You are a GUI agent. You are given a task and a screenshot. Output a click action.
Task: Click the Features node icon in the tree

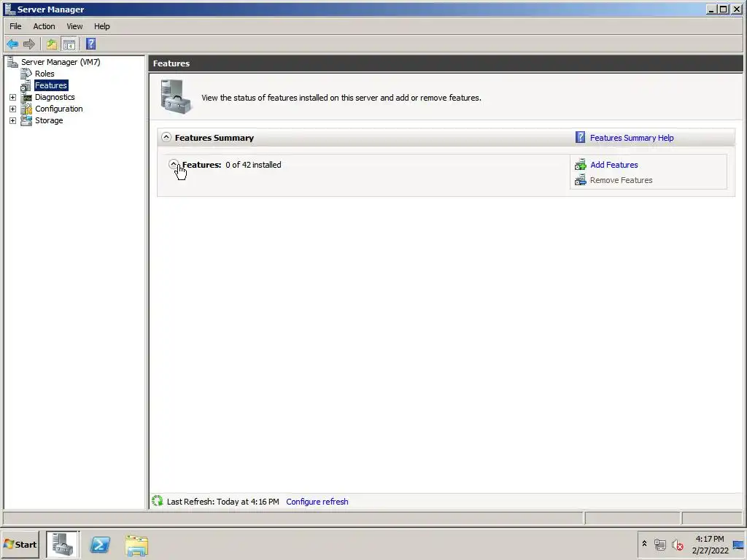point(26,86)
